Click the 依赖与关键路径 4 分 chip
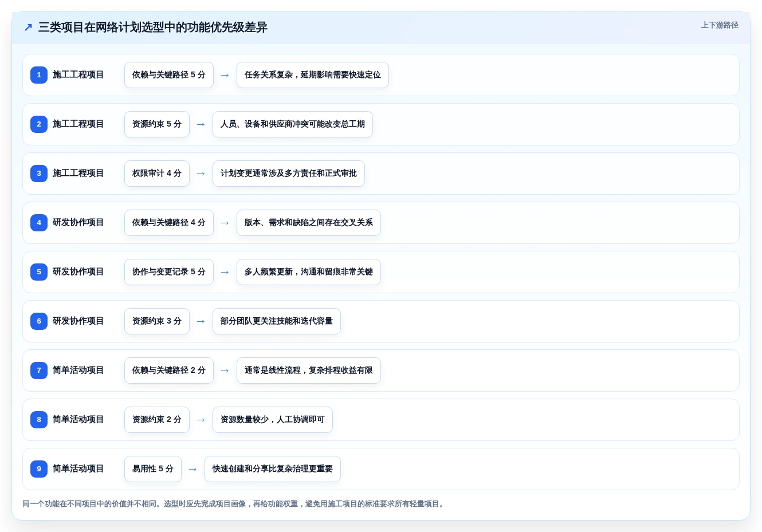 click(169, 223)
